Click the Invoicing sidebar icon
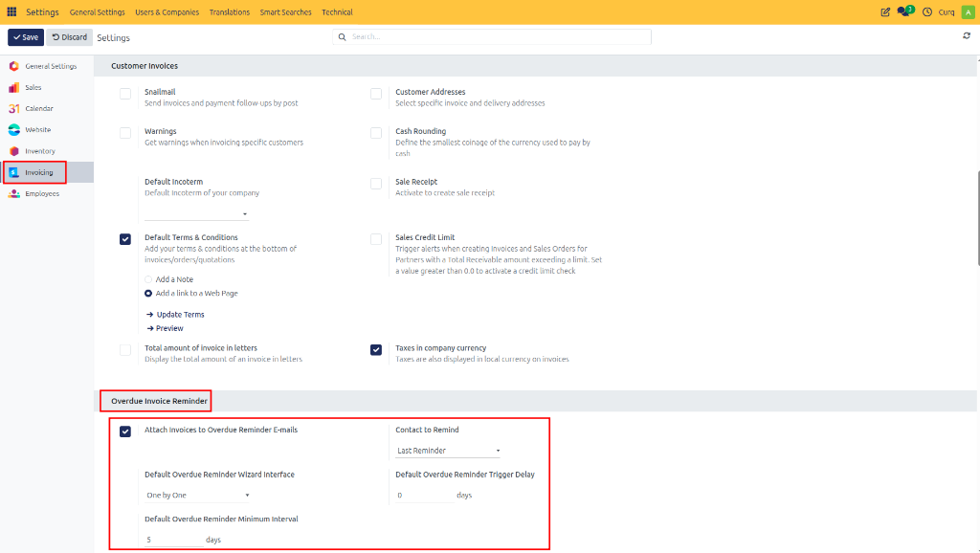980x553 pixels. tap(13, 172)
